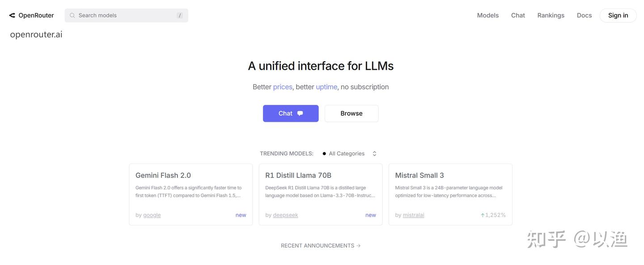Click the chat bubble icon in Chat button

300,113
